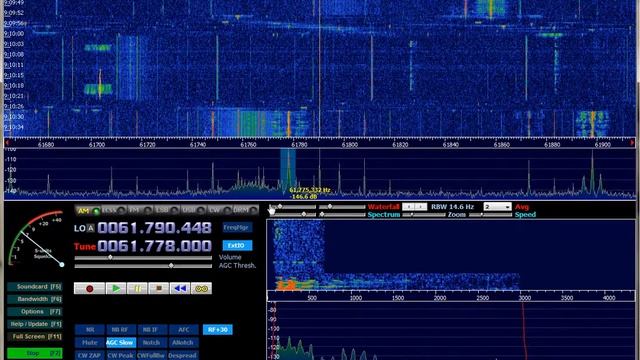This screenshot has height=360, width=640.
Task: Select CW demodulation mode
Action: pos(220,211)
